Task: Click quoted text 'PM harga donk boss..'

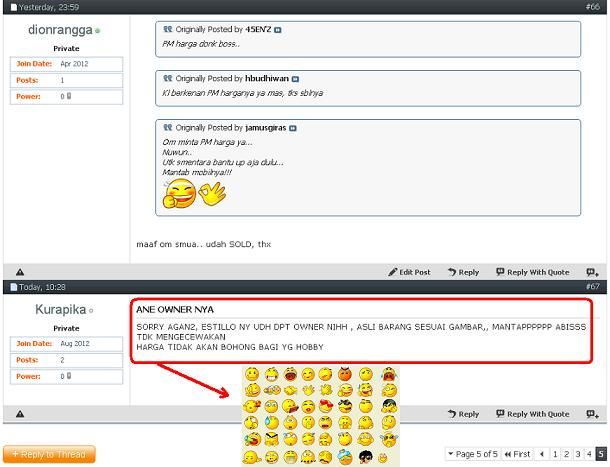Action: point(201,44)
